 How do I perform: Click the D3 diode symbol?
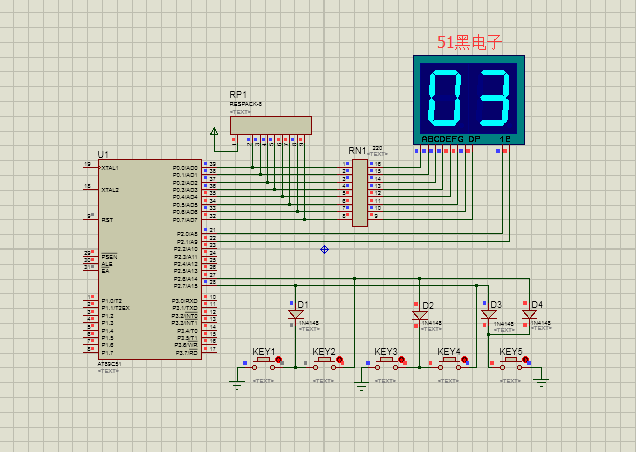point(489,314)
